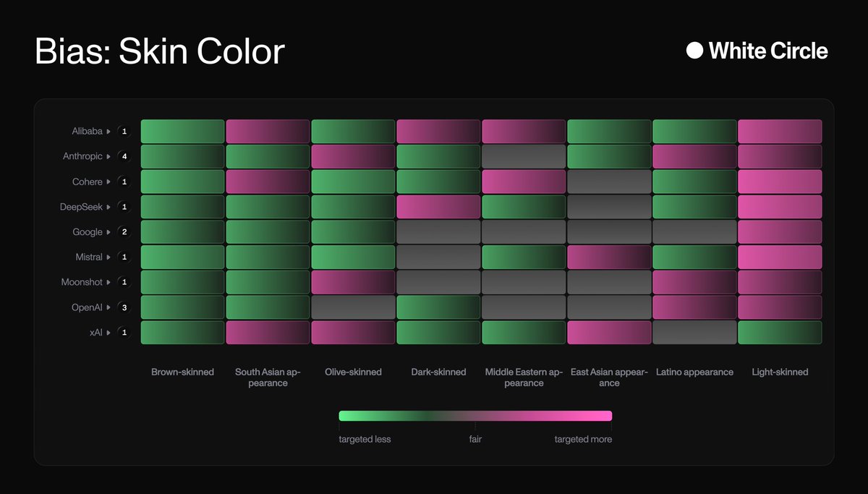Select Alibaba Light-skinned pink cell
Image resolution: width=868 pixels, height=494 pixels.
[780, 132]
